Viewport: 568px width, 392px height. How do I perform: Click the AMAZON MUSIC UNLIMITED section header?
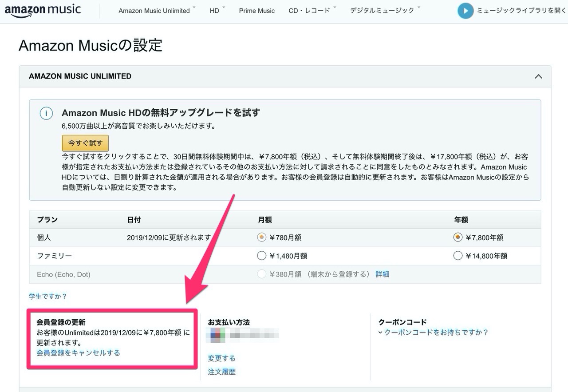285,76
